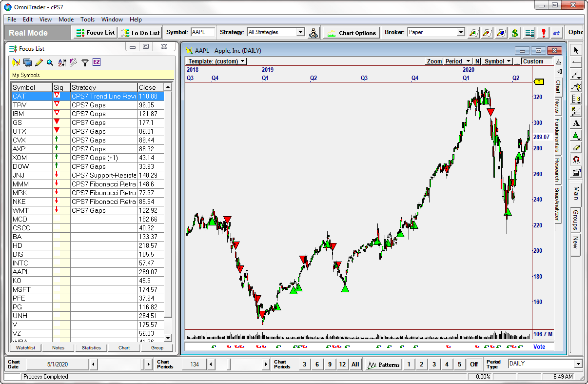The height and width of the screenshot is (384, 588).
Task: Click the red exclamation mark toolbar icon
Action: click(x=543, y=33)
